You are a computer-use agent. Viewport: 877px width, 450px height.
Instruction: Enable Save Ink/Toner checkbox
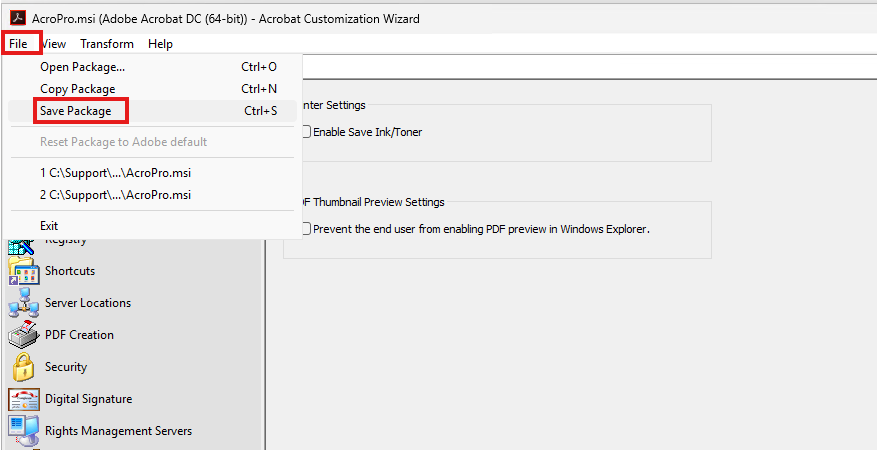pyautogui.click(x=307, y=132)
